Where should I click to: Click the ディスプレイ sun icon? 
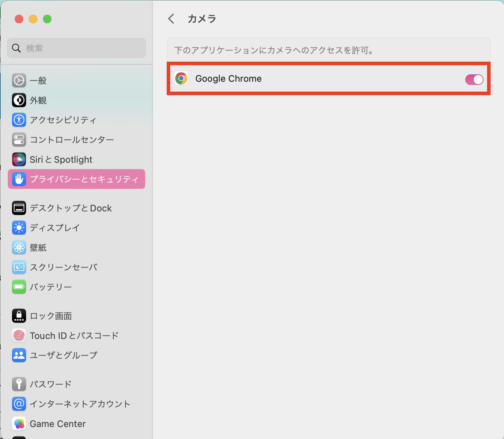(x=19, y=228)
